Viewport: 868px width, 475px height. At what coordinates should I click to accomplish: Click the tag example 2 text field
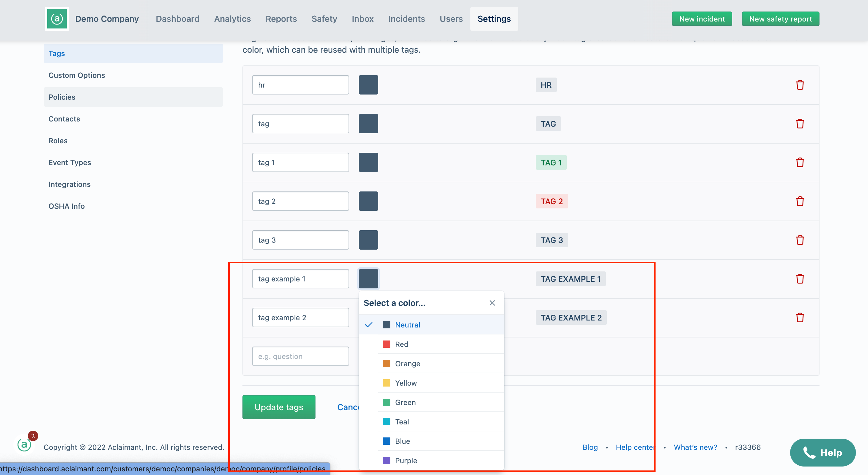300,317
